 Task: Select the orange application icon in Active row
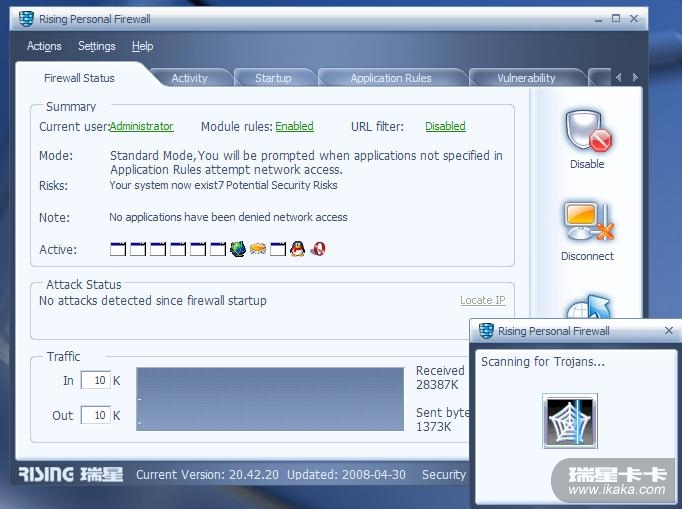(258, 249)
